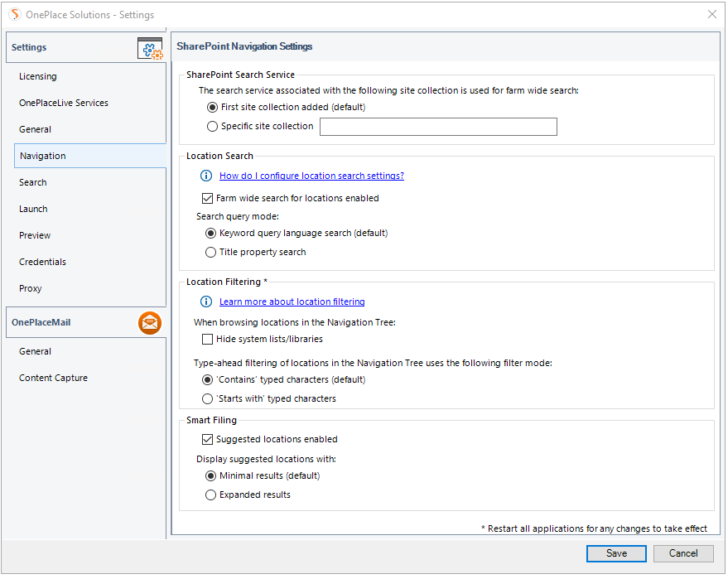Open 'How do I configure location search settings?' link

tap(311, 176)
